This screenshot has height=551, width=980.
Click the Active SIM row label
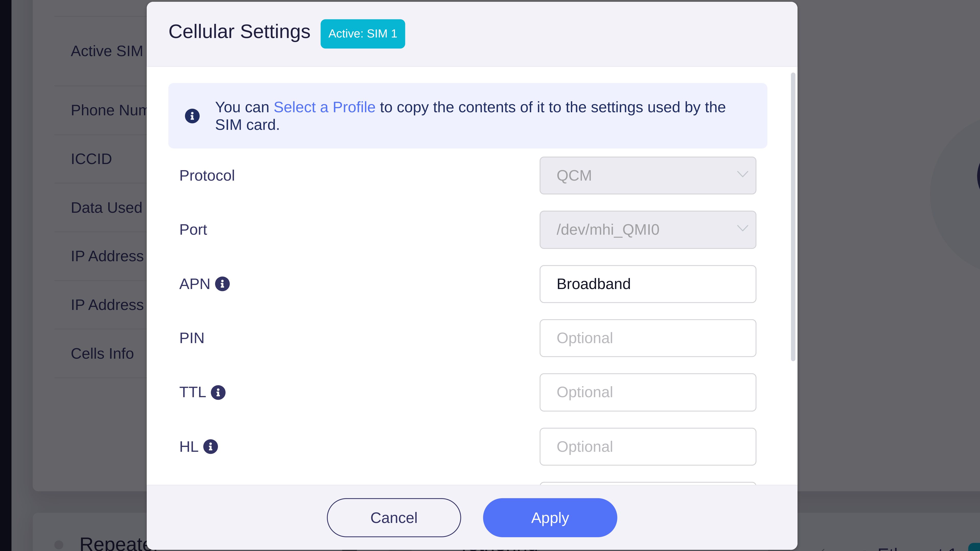(x=107, y=51)
